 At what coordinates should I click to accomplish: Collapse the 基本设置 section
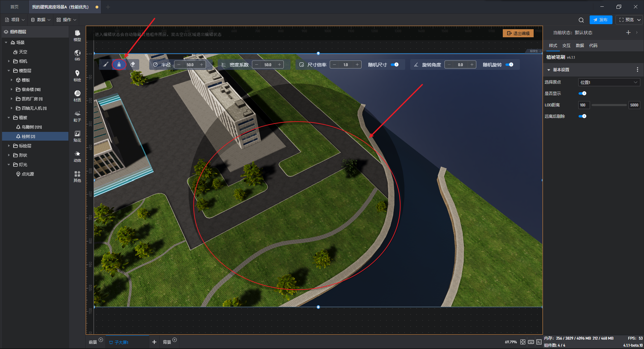click(549, 70)
